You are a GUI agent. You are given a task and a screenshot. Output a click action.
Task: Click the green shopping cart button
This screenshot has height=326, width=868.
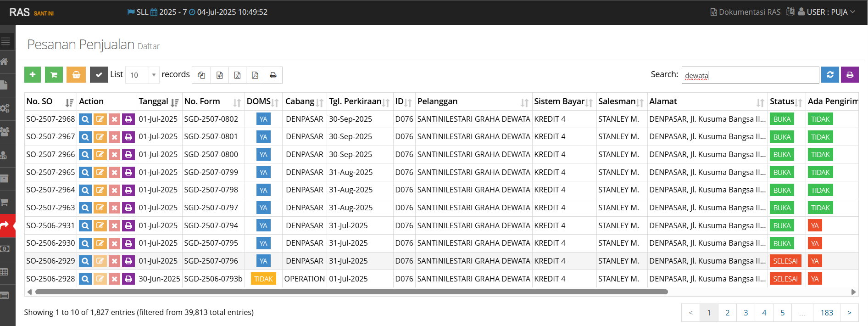point(54,75)
